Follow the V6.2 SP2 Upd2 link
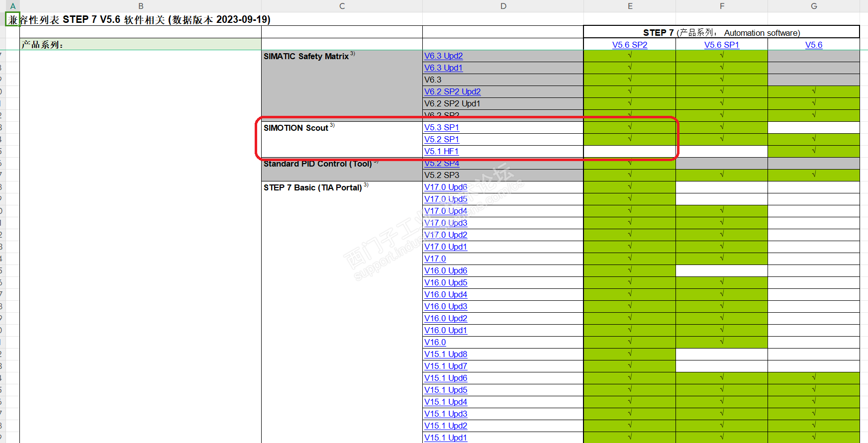This screenshot has width=868, height=443. [453, 92]
